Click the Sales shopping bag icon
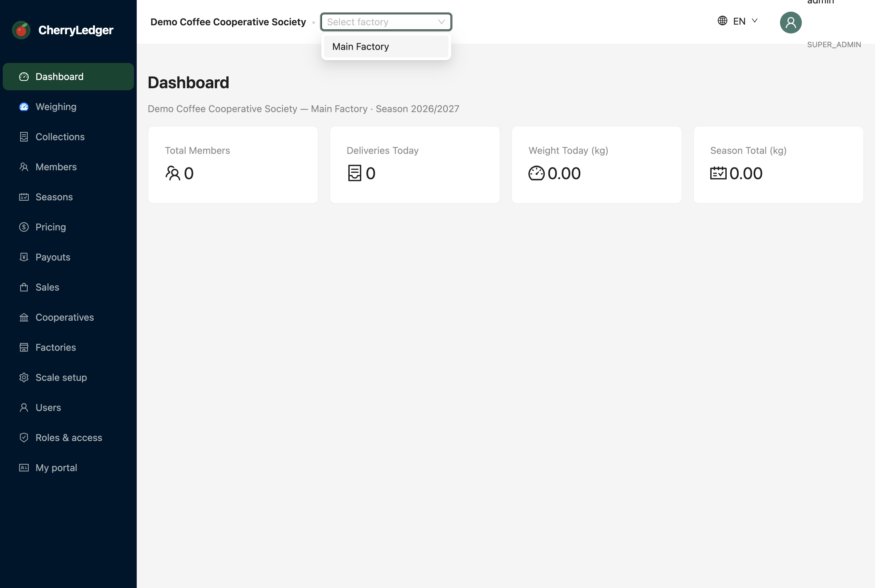The image size is (875, 588). point(24,287)
